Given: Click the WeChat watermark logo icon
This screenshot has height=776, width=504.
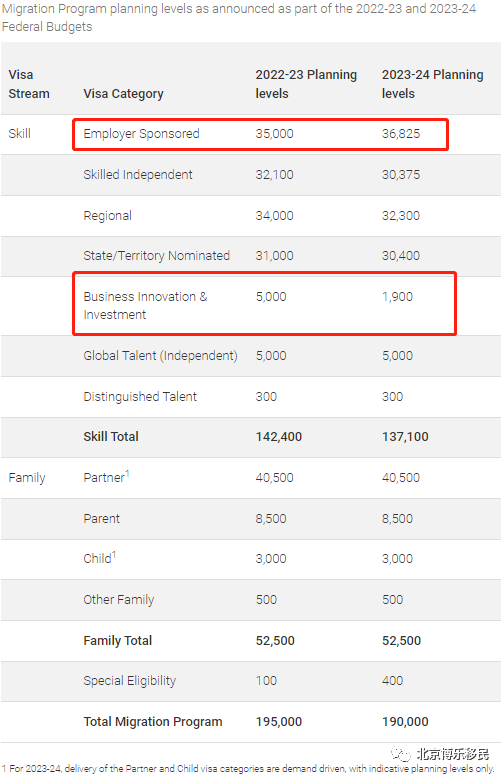Looking at the screenshot, I should [401, 753].
